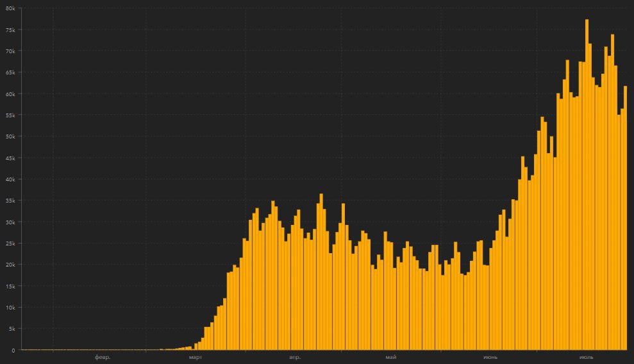Screen dimensions: 634x364
Task: Click the "45k" y-axis label
Action: [10, 158]
